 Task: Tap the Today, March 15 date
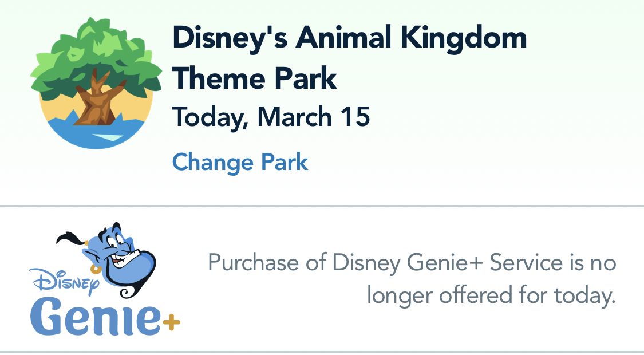click(271, 117)
